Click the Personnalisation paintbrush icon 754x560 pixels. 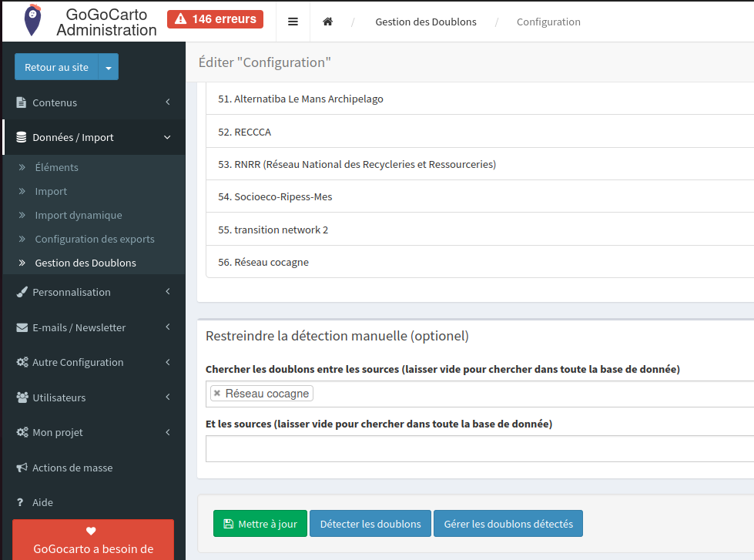pos(22,292)
